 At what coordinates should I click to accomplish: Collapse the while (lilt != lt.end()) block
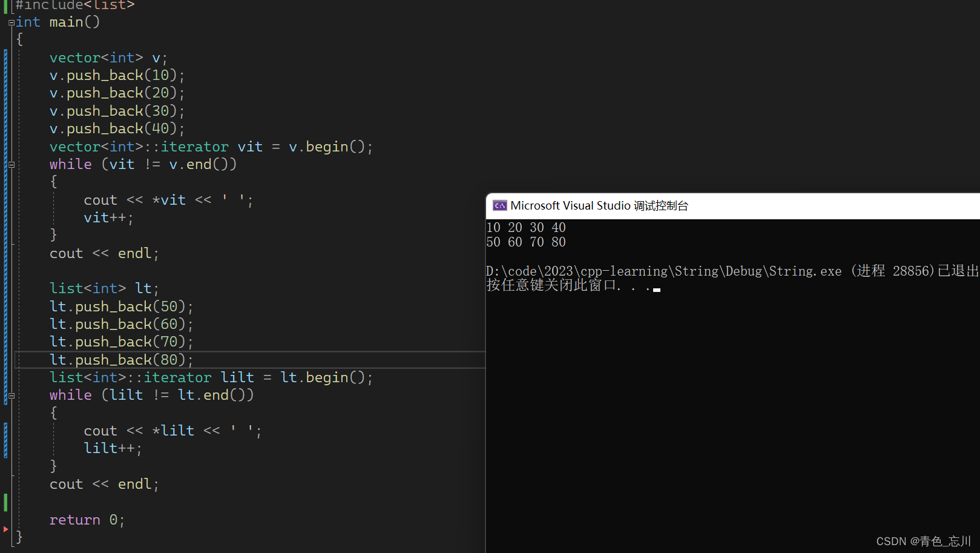pyautogui.click(x=12, y=396)
